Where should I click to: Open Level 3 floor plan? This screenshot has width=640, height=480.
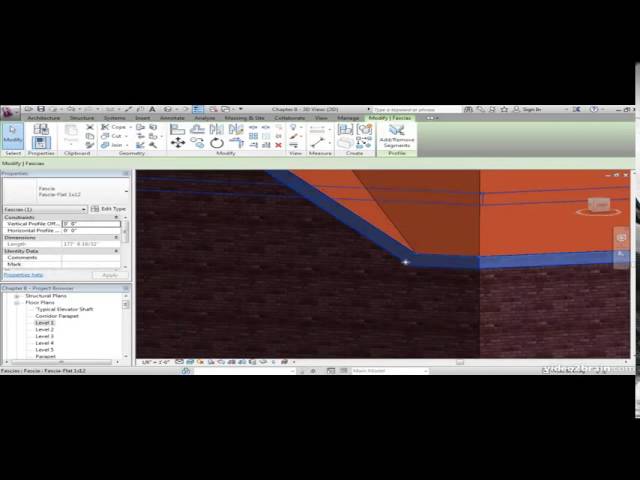[x=44, y=336]
